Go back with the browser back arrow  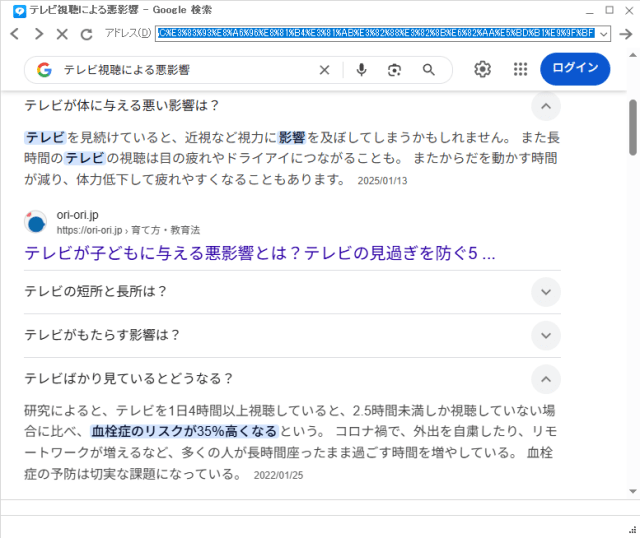[15, 33]
